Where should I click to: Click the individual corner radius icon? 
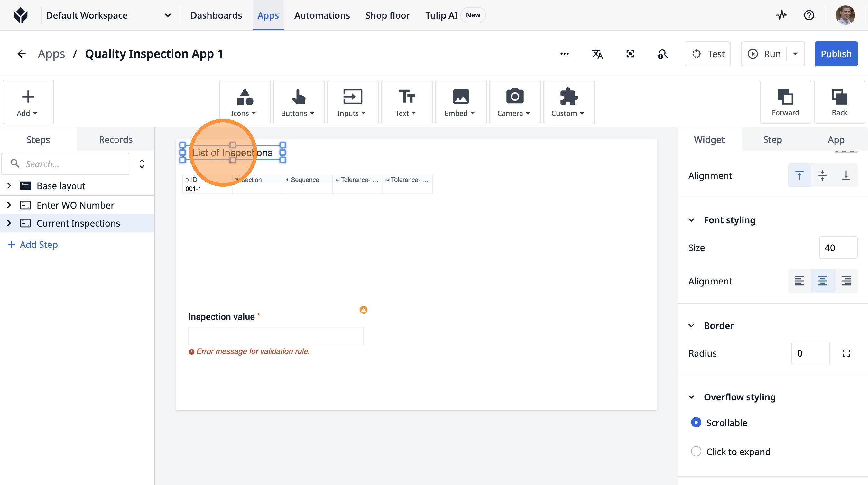(846, 353)
